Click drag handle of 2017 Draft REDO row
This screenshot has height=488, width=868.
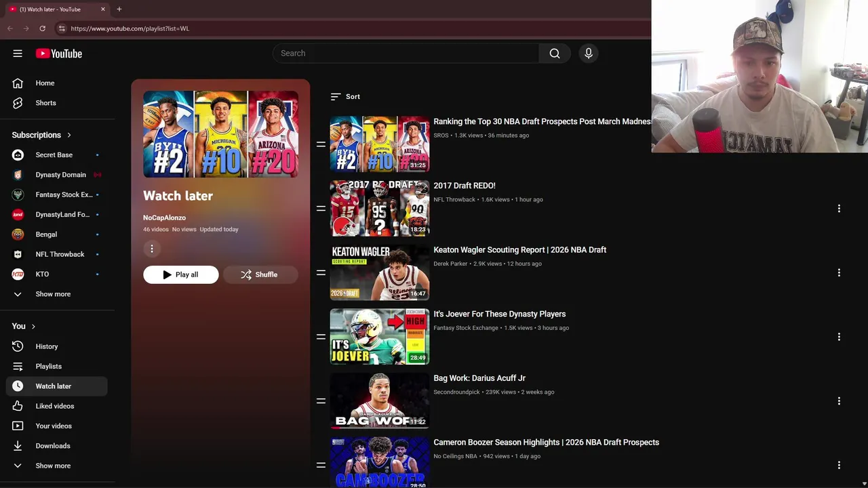321,209
